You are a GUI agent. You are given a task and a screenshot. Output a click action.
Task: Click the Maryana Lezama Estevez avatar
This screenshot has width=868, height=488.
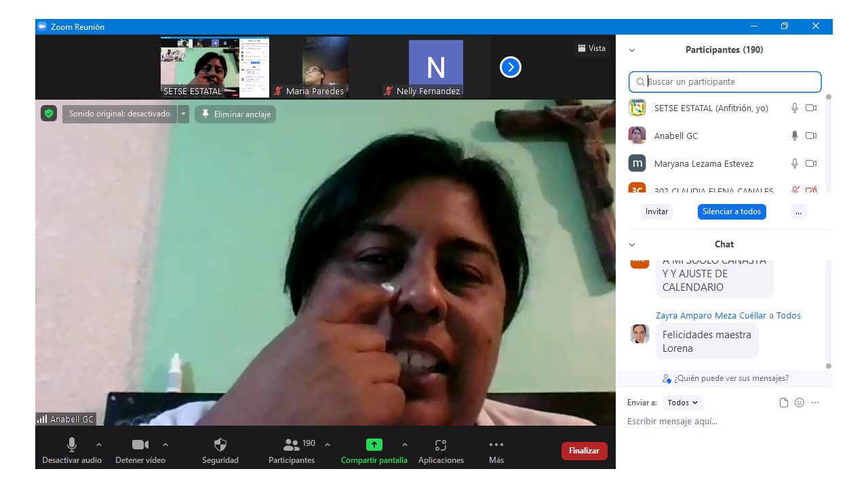tap(637, 163)
